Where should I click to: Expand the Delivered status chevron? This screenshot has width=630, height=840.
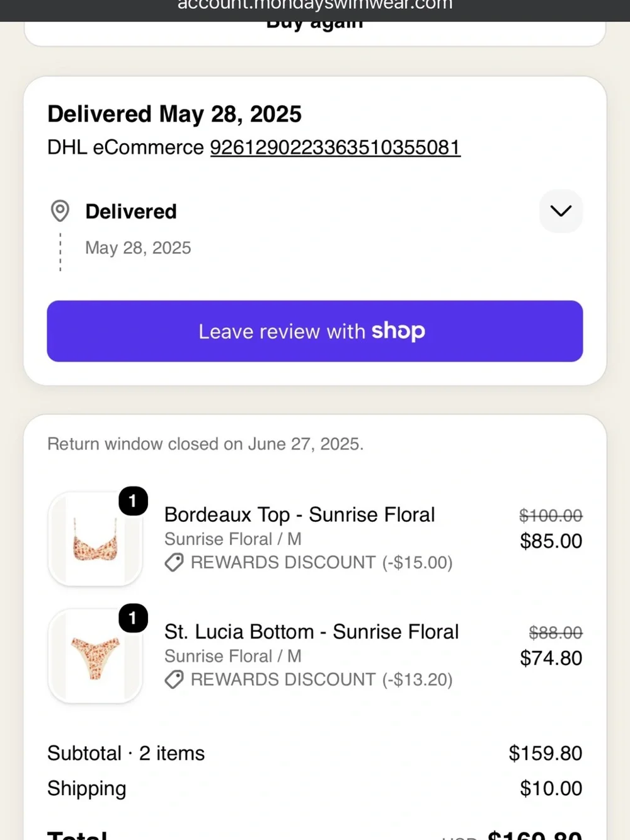(561, 211)
